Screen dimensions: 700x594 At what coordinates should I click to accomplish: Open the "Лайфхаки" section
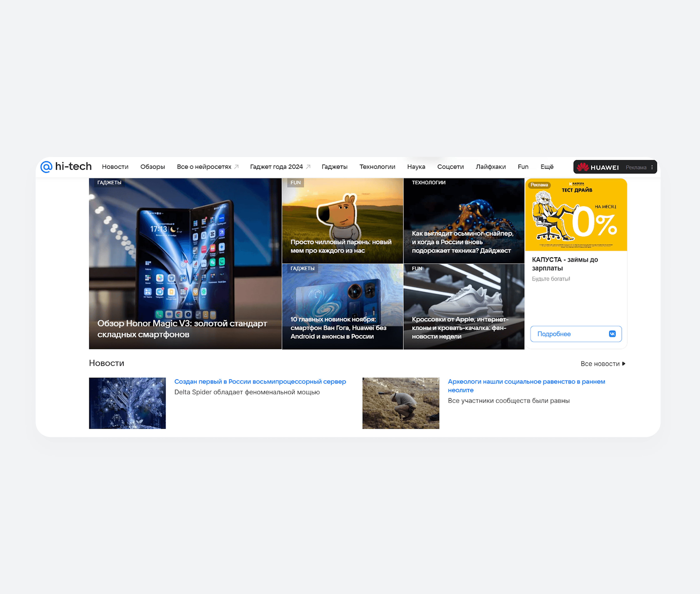(x=491, y=166)
